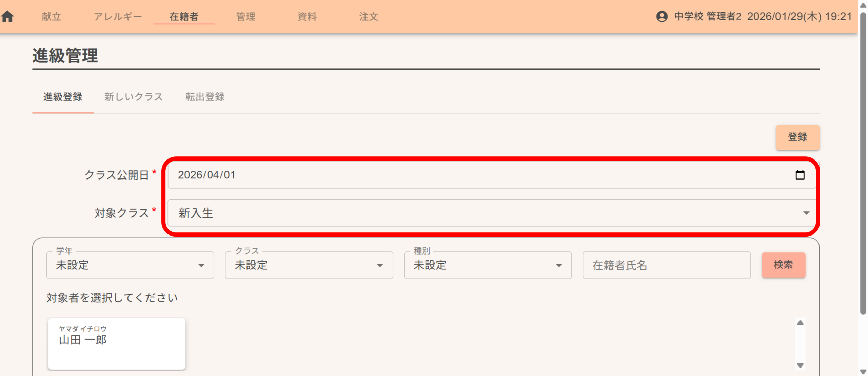Screen dimensions: 868x376
Task: Open the 種別 dropdown
Action: point(487,265)
